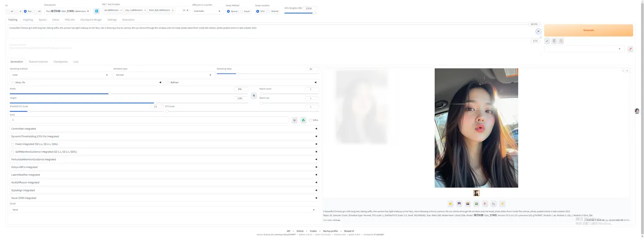Click the reuse seed recycle icon
The height and width of the screenshot is (238, 644).
303,120
